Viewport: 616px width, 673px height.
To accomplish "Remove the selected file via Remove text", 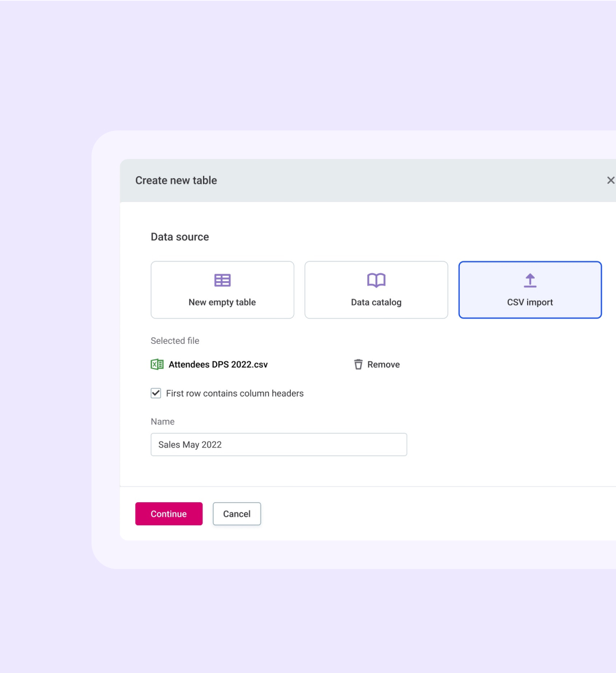I will pyautogui.click(x=383, y=365).
